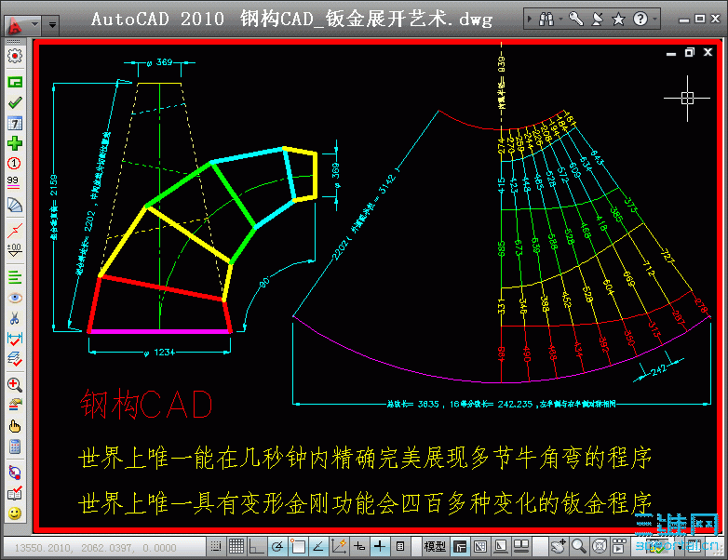
Task: Click the satellite dish communication center icon
Action: [x=598, y=19]
